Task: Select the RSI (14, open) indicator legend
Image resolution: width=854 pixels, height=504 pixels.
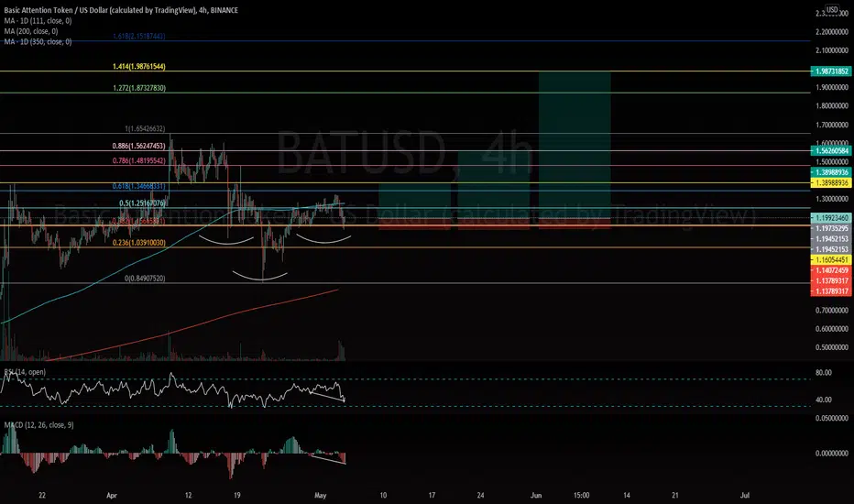Action: [x=25, y=372]
